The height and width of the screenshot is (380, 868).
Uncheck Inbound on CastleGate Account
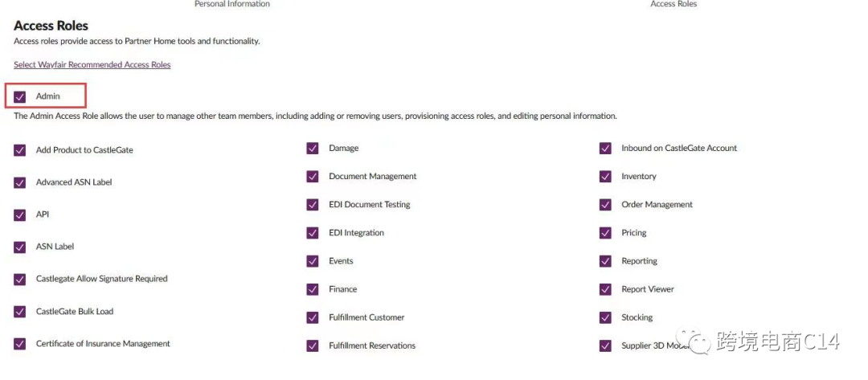(x=605, y=149)
